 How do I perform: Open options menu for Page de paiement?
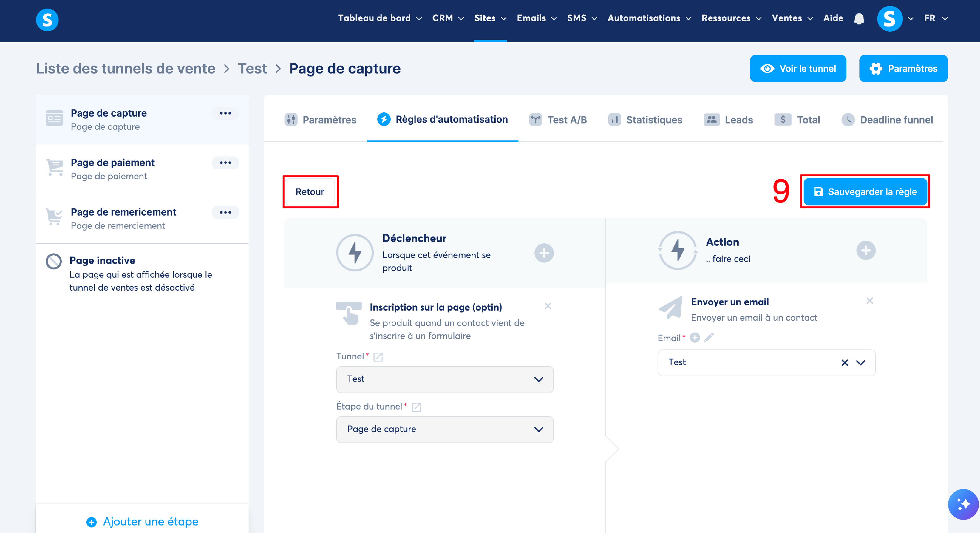[x=225, y=162]
